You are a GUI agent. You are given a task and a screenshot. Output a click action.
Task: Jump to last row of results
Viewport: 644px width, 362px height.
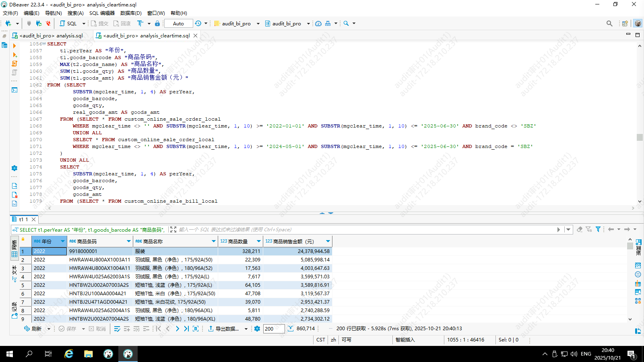point(186,329)
